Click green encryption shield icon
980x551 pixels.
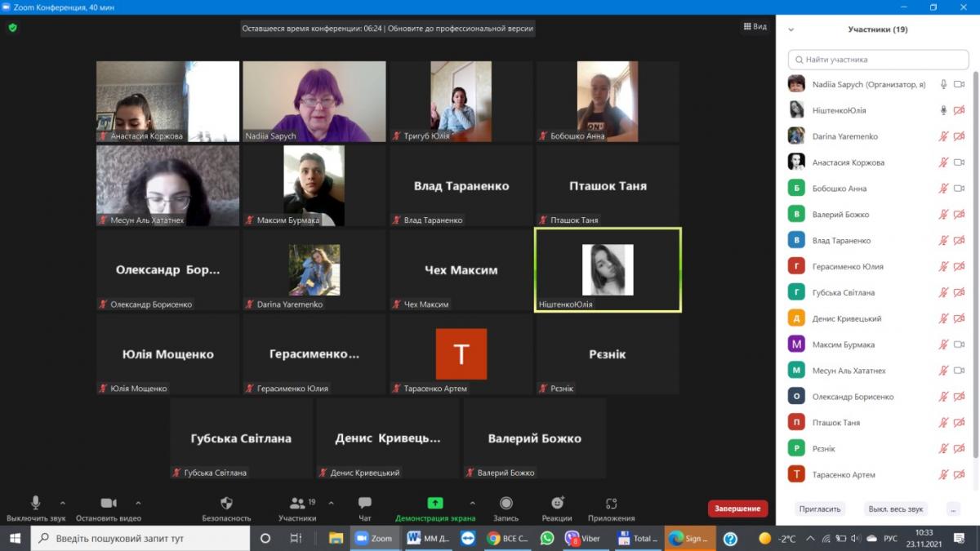[x=12, y=28]
